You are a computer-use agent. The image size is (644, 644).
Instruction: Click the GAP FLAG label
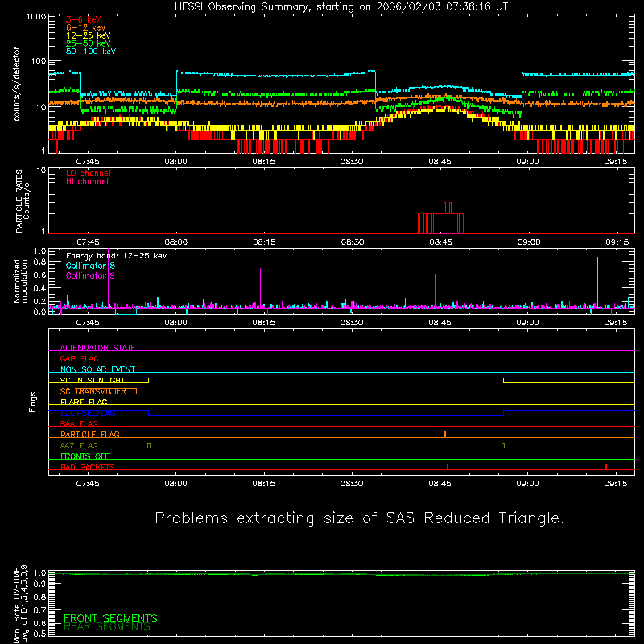(x=79, y=358)
